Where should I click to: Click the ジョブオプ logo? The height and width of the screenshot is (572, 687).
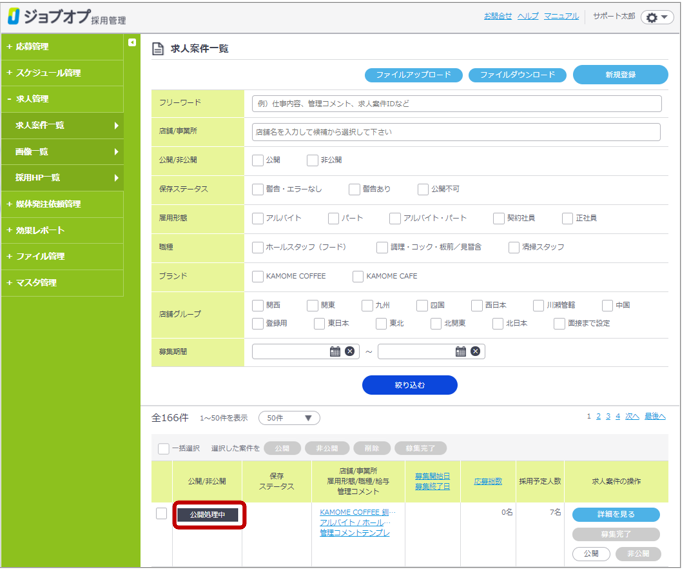coord(67,17)
